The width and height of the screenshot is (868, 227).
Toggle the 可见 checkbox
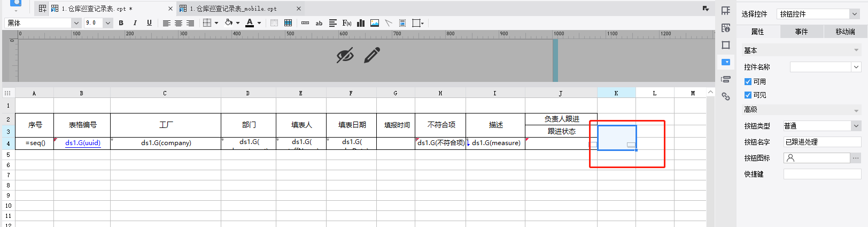pyautogui.click(x=748, y=95)
